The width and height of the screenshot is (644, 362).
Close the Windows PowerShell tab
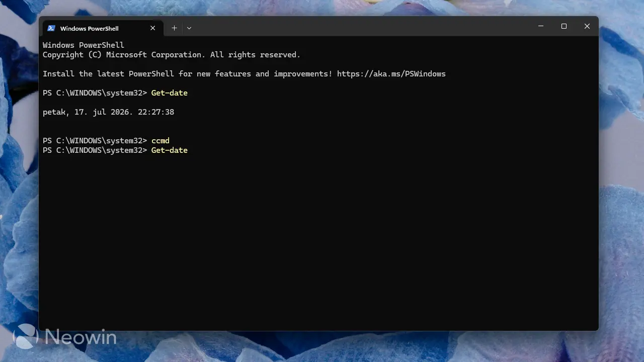tap(153, 28)
